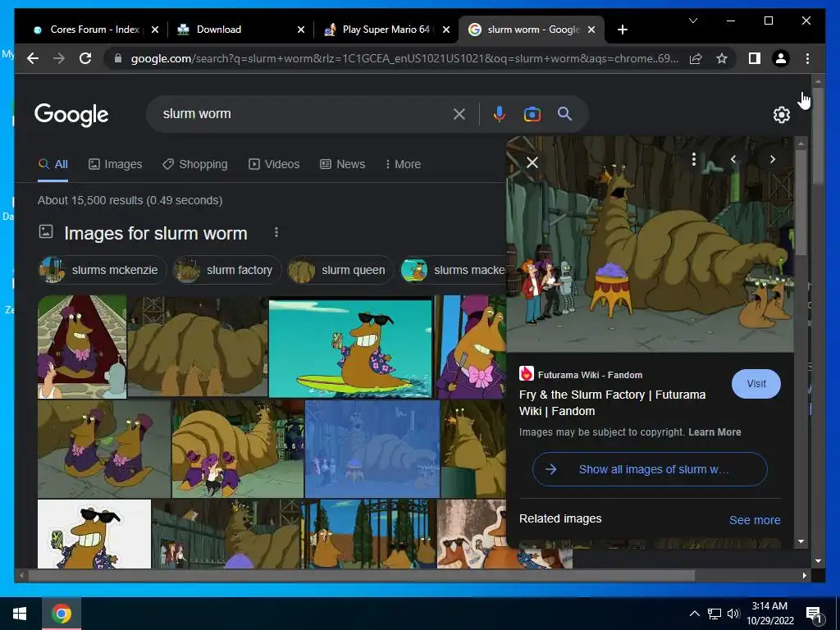The image size is (840, 630).
Task: Click the address bar URL
Action: coord(404,58)
